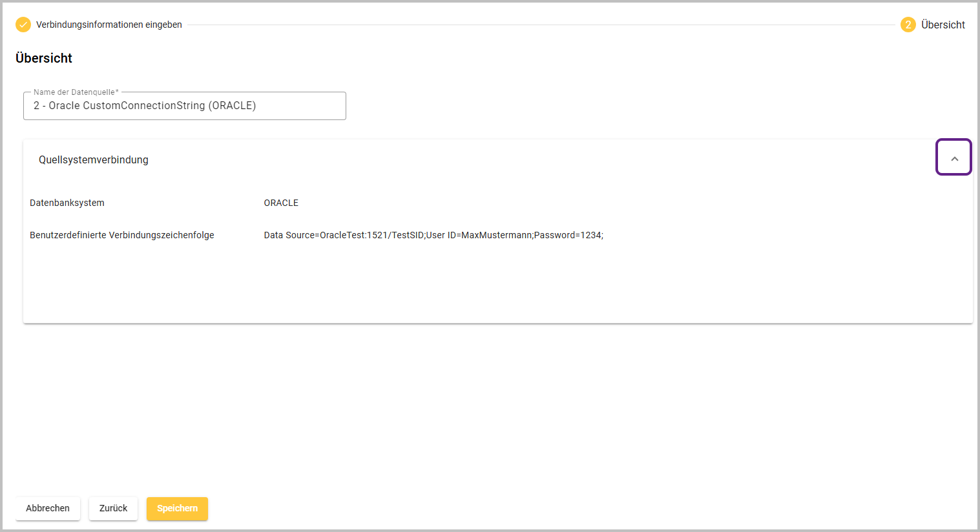Image resolution: width=980 pixels, height=532 pixels.
Task: Click the step 2 number badge
Action: [908, 25]
